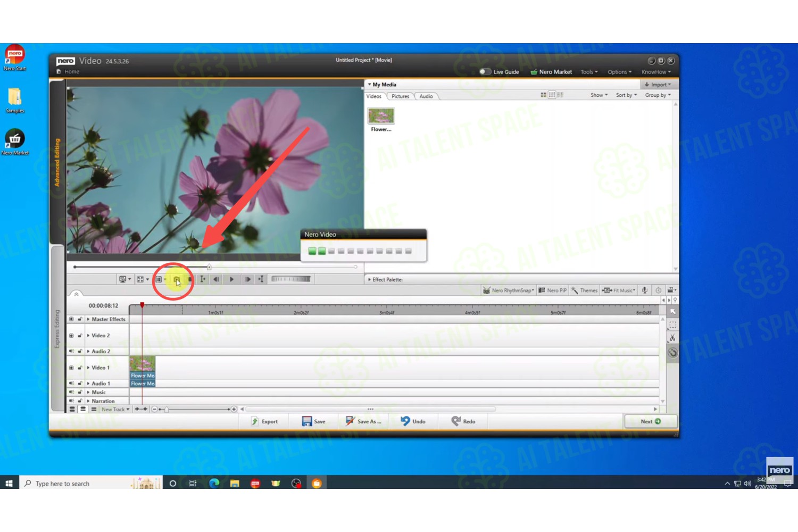Mute the Narration track
This screenshot has height=532, width=798.
pos(71,401)
